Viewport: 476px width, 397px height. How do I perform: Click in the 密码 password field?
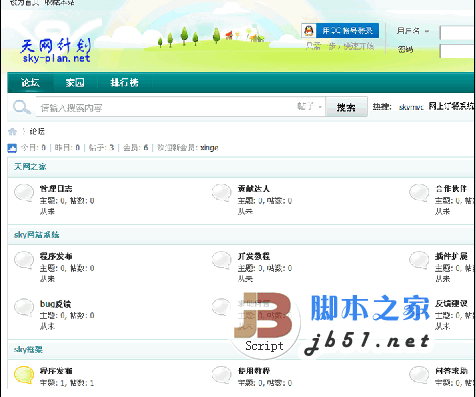pos(458,51)
